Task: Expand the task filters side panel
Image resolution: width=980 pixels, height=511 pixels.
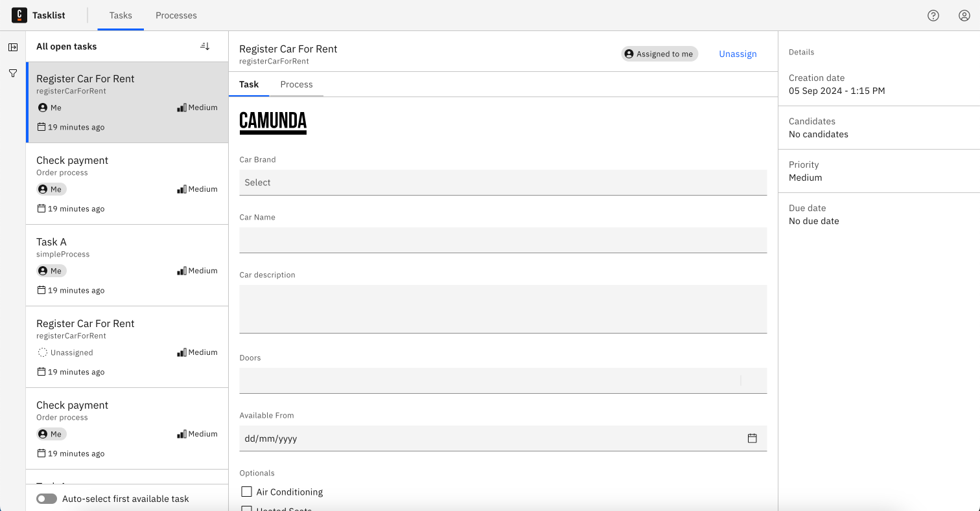Action: click(12, 47)
